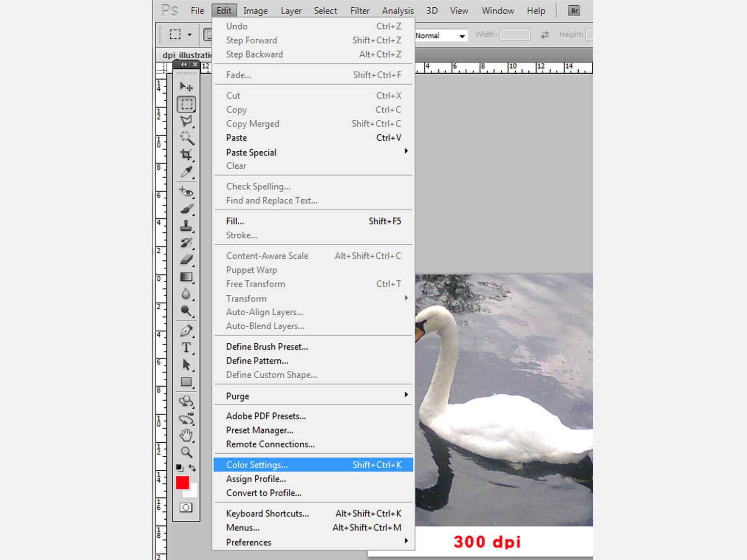Click the red foreground color swatch
This screenshot has height=560, width=747.
coord(182,482)
